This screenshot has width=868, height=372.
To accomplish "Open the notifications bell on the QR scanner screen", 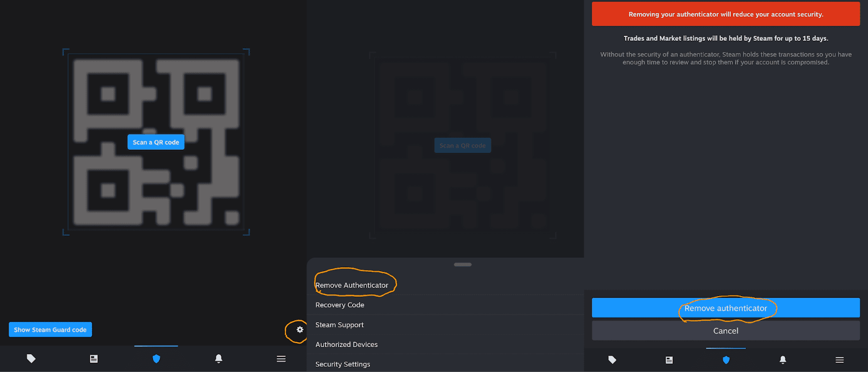I will point(219,358).
